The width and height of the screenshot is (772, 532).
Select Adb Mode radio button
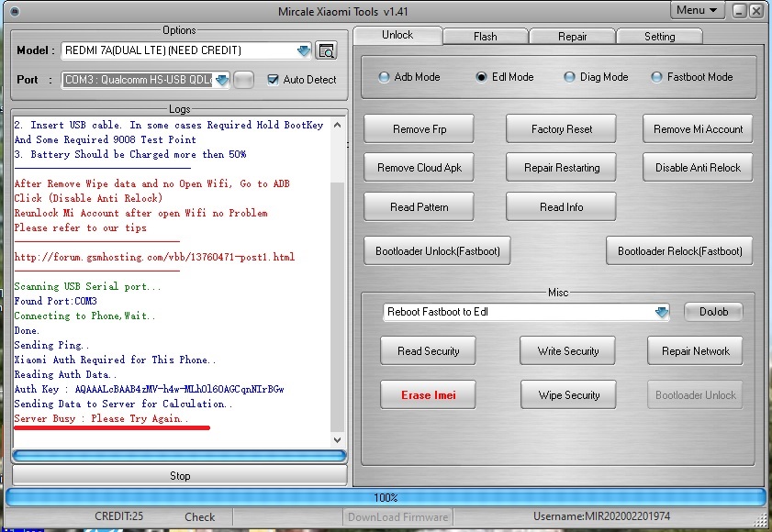(384, 77)
